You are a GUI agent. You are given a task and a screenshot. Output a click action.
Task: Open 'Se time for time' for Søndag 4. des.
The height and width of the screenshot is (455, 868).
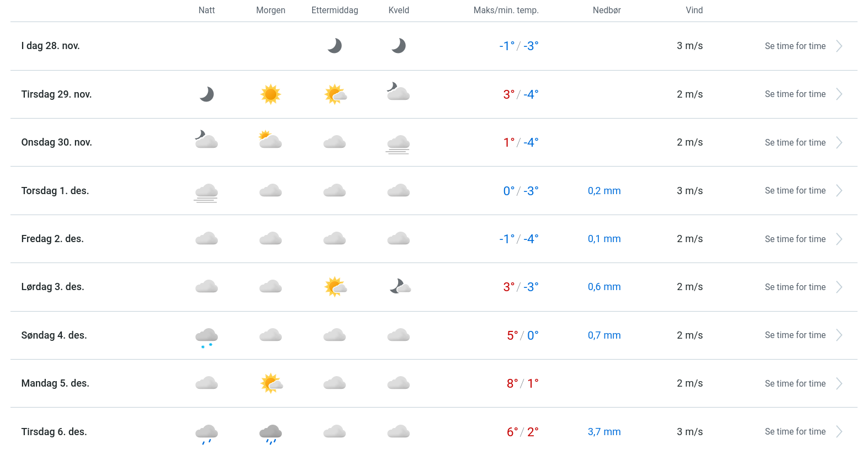(795, 335)
